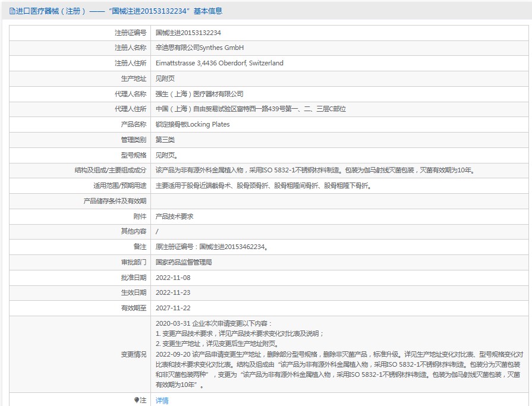
Task: Click agent name 强生（上海）医疗器材有限公司
Action: tap(200, 94)
